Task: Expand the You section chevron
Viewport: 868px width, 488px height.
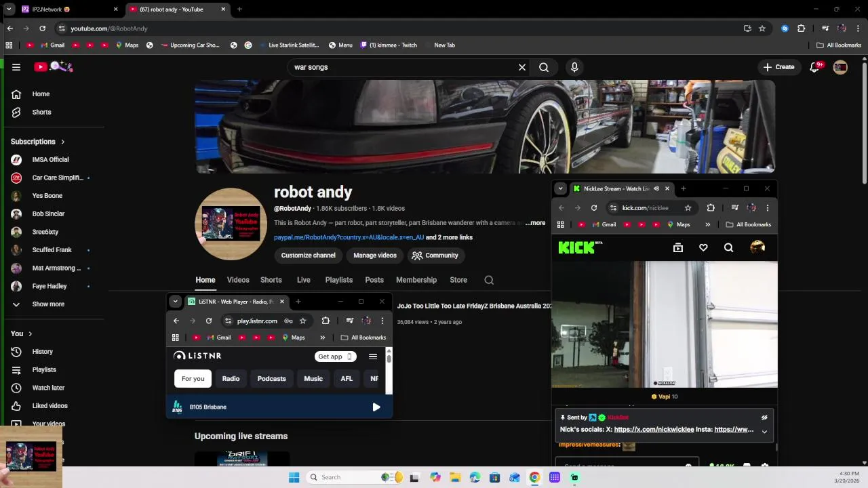Action: pos(30,333)
